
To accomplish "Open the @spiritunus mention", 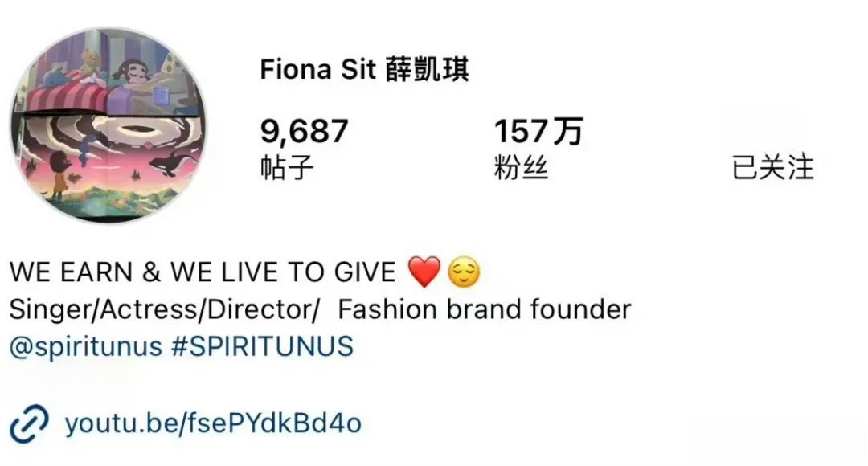I will (85, 346).
